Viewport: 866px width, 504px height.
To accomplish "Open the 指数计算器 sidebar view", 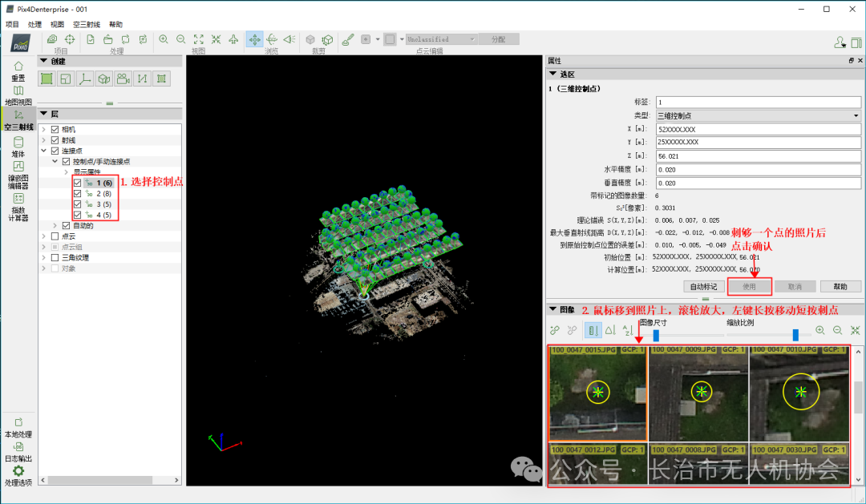I will click(x=18, y=207).
